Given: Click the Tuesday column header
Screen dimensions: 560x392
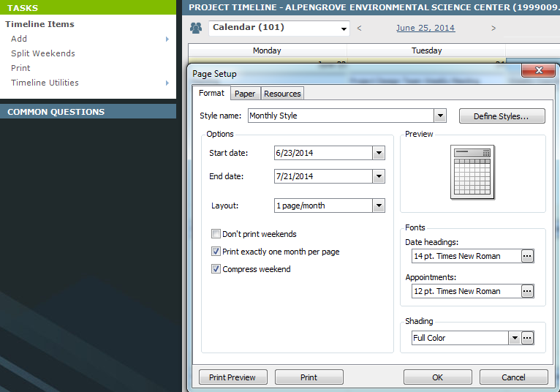Looking at the screenshot, I should pos(426,50).
